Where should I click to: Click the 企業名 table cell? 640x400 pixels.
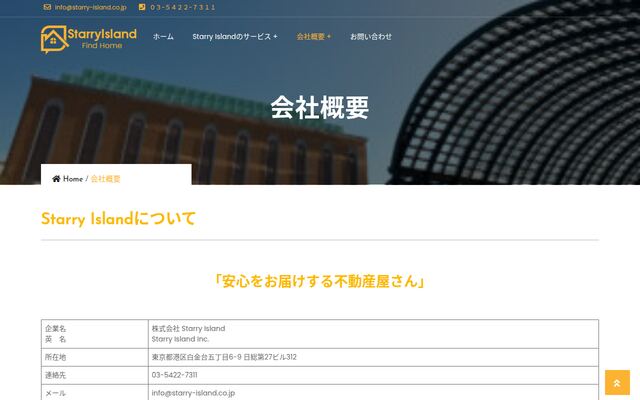coord(95,334)
